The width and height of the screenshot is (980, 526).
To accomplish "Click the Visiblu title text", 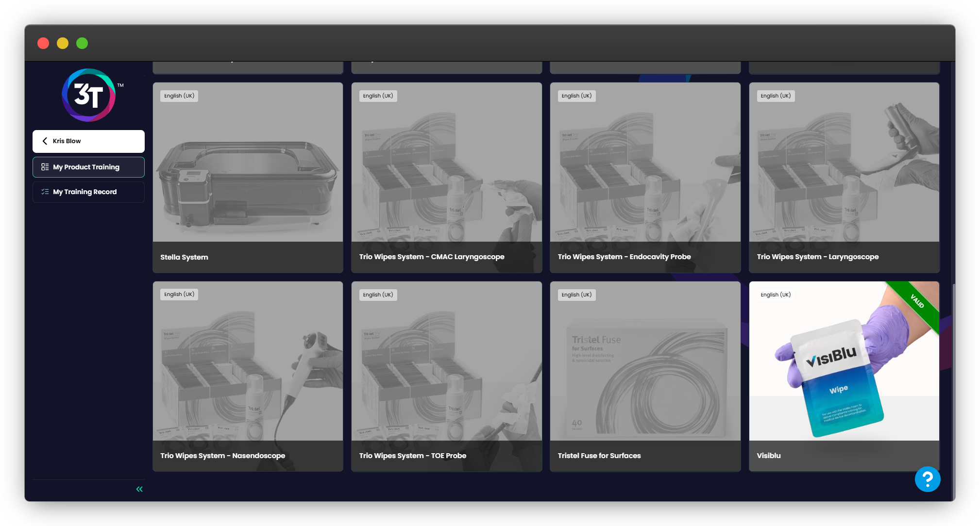I will (x=769, y=456).
